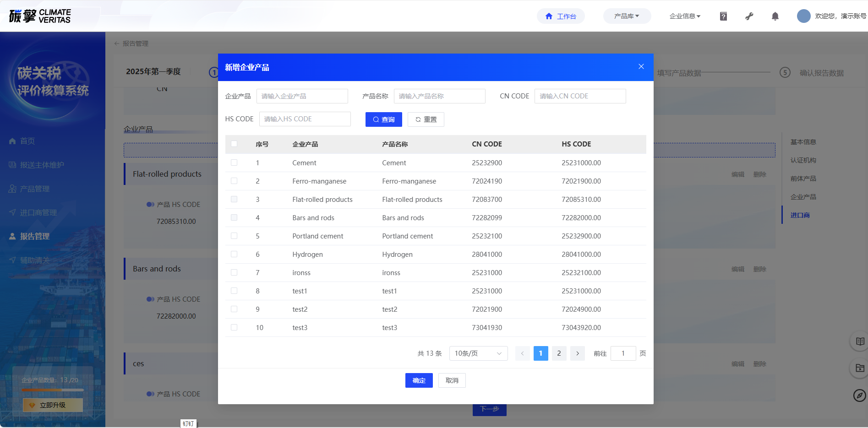Open notifications bell icon
868x428 pixels.
[775, 16]
